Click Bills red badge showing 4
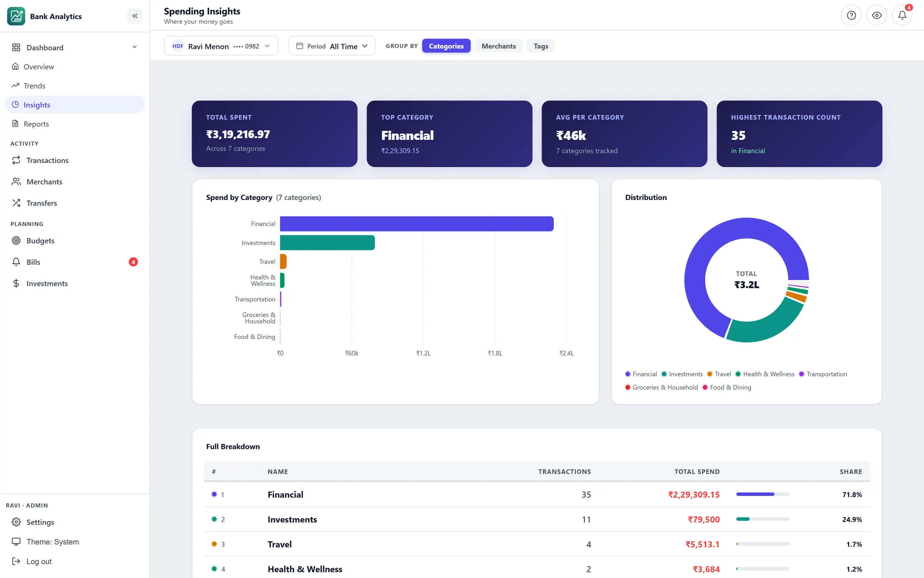 pos(133,262)
